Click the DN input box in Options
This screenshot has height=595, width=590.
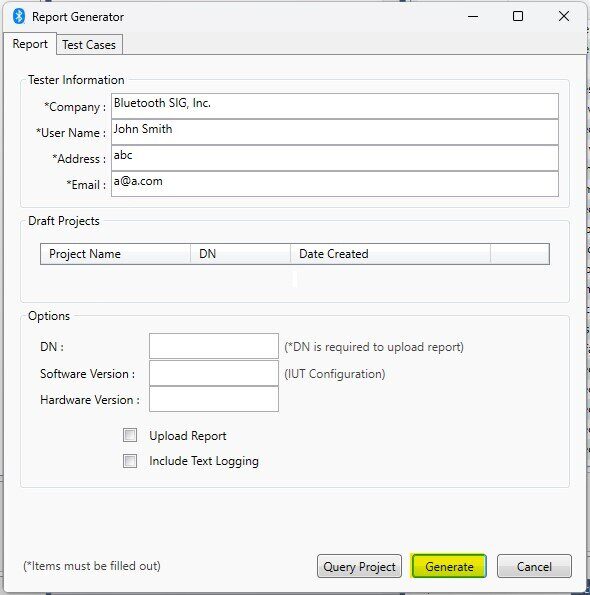click(214, 346)
